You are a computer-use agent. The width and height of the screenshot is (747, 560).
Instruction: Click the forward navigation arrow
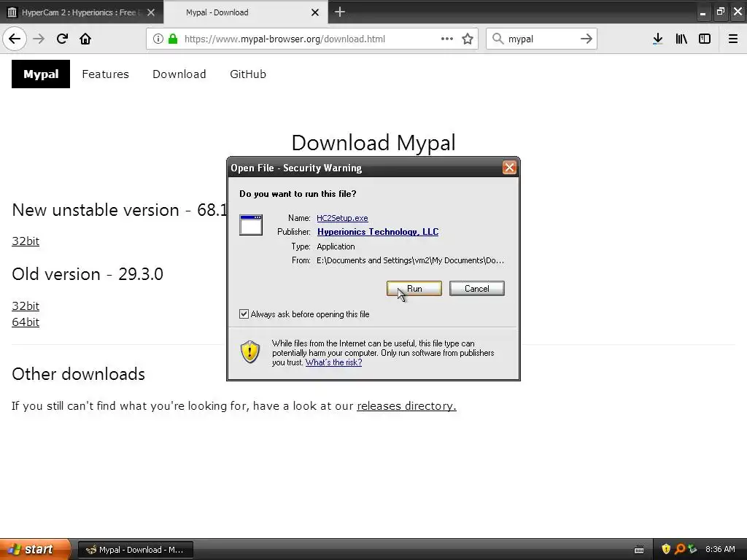point(39,39)
